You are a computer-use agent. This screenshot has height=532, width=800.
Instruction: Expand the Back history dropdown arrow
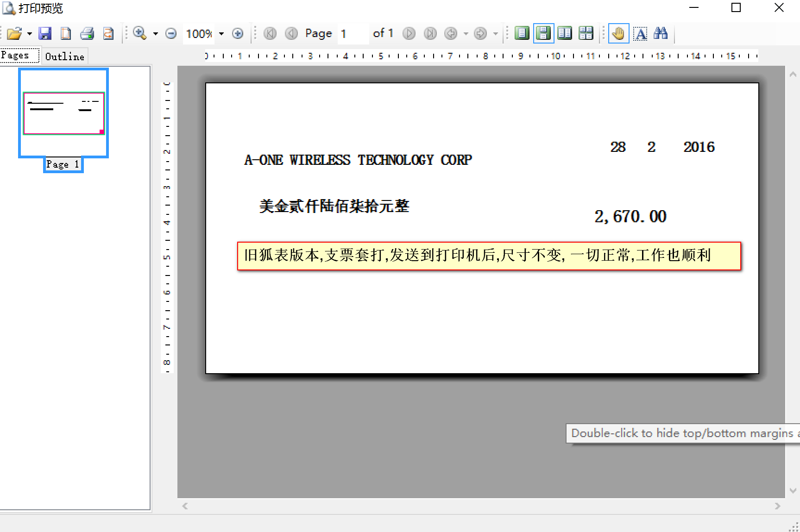[466, 33]
